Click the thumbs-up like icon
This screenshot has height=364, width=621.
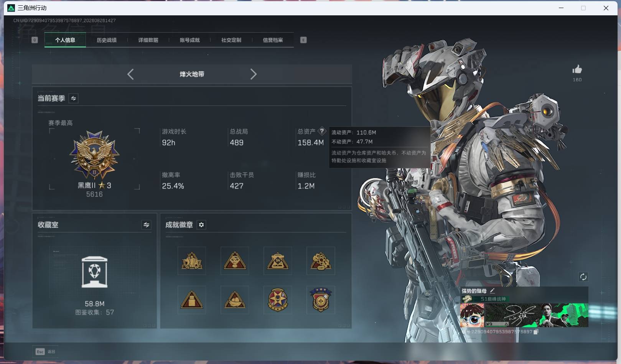(x=577, y=69)
